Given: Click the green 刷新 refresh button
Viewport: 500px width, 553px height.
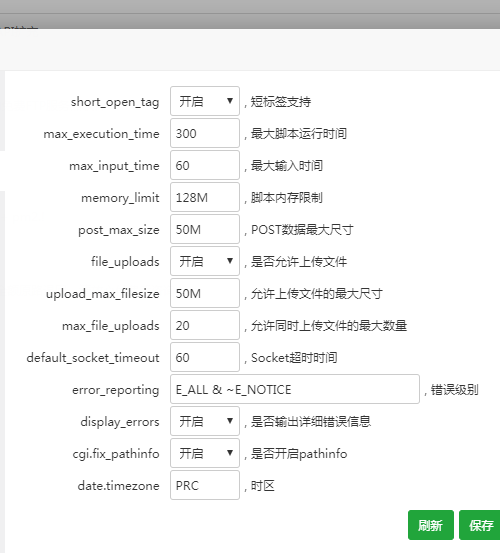Looking at the screenshot, I should click(x=431, y=525).
